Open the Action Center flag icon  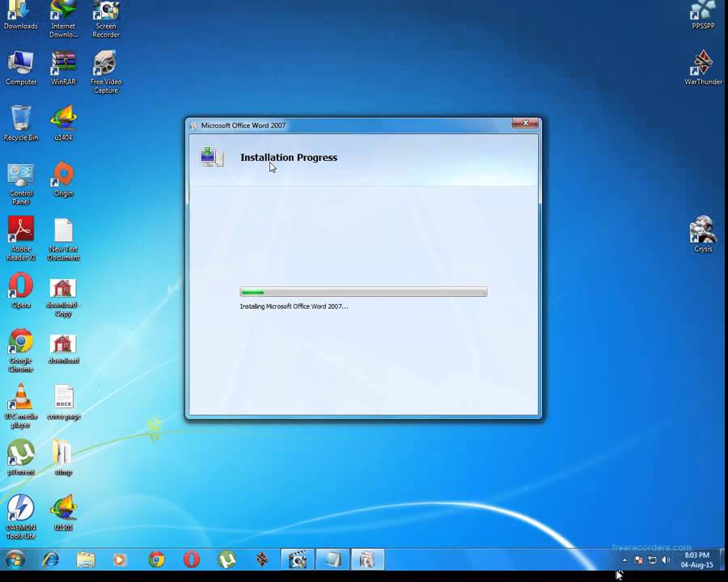[638, 560]
